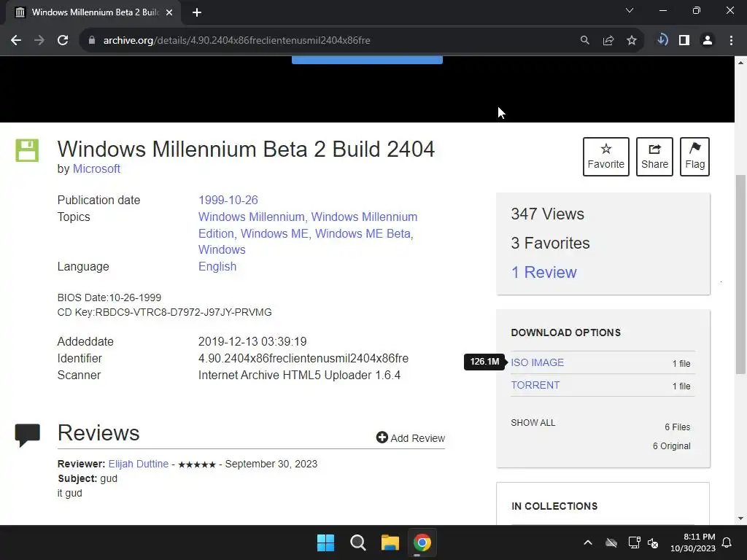Viewport: 747px width, 560px height.
Task: Open the network display tray icon
Action: pyautogui.click(x=634, y=542)
